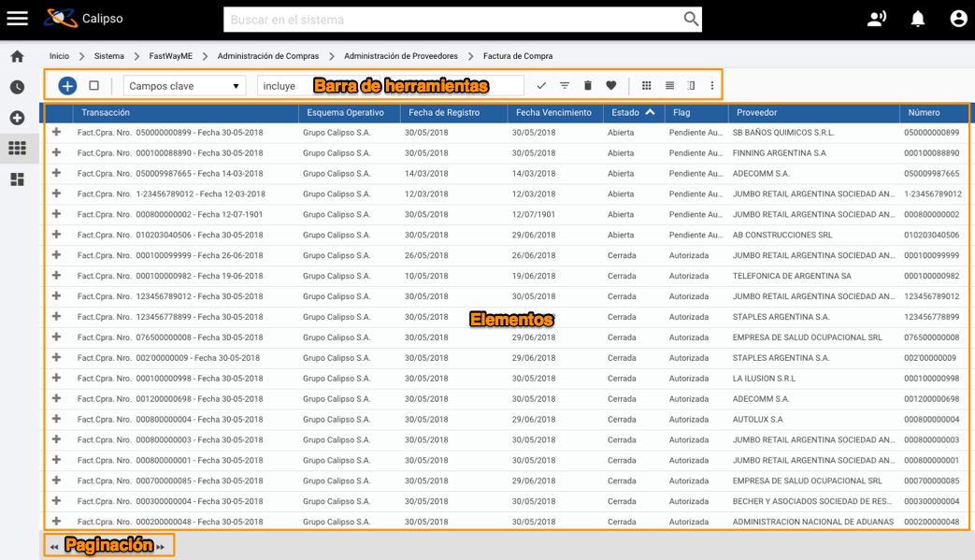This screenshot has width=975, height=560.
Task: Toggle the column panel view icon
Action: pyautogui.click(x=692, y=86)
